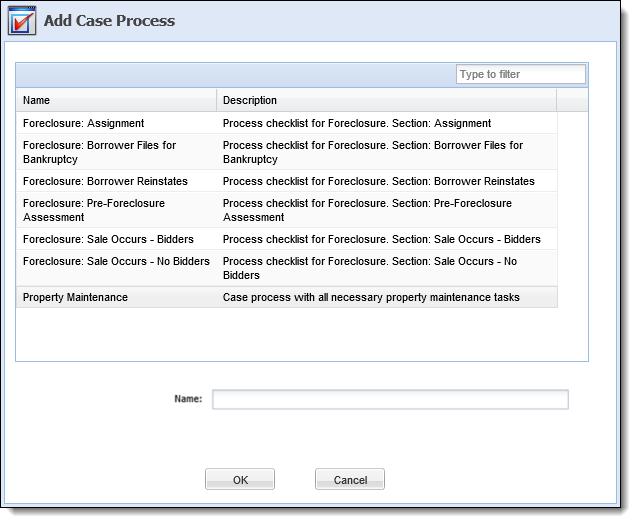Select Foreclosure: Assignment row
The height and width of the screenshot is (523, 636).
tap(287, 123)
